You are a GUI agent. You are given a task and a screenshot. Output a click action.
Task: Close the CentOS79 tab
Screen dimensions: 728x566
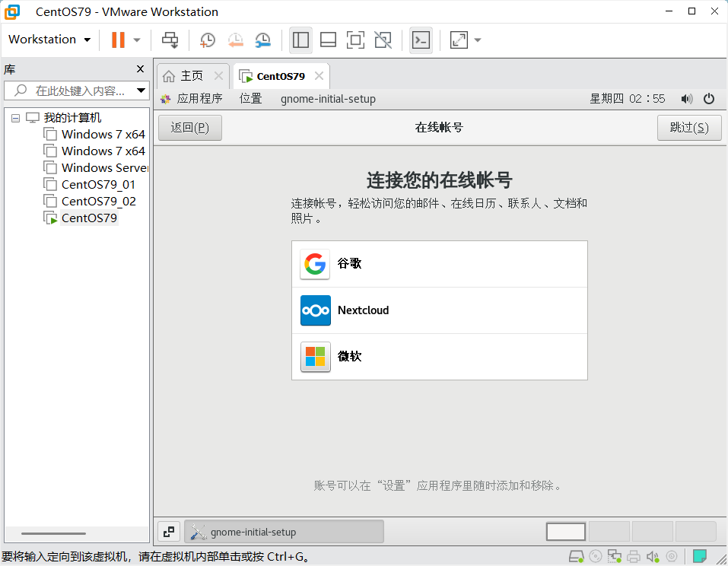coord(319,75)
